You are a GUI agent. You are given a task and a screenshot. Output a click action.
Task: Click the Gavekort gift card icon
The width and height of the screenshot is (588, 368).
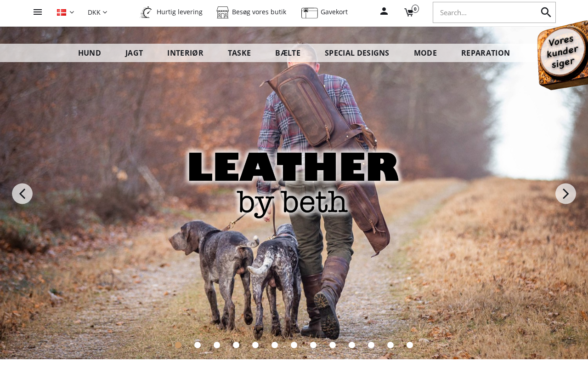coord(310,13)
